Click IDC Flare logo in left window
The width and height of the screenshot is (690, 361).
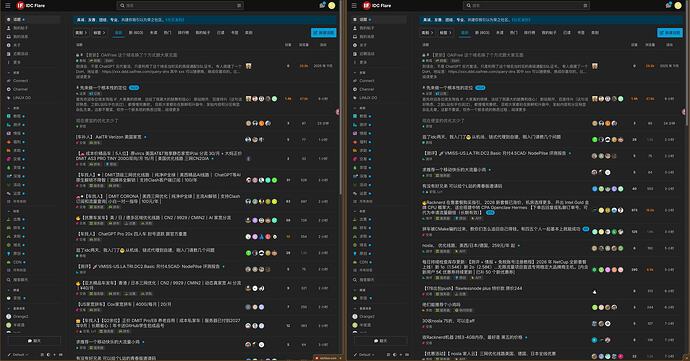31,6
